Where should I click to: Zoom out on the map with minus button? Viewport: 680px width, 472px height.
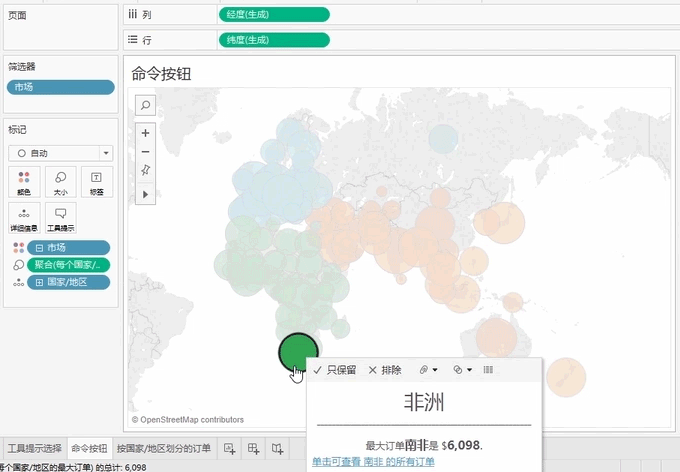[x=145, y=151]
